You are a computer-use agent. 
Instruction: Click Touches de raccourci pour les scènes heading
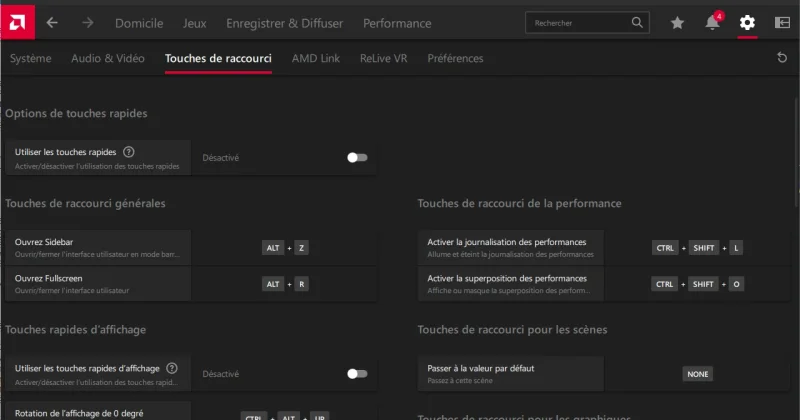pyautogui.click(x=512, y=330)
